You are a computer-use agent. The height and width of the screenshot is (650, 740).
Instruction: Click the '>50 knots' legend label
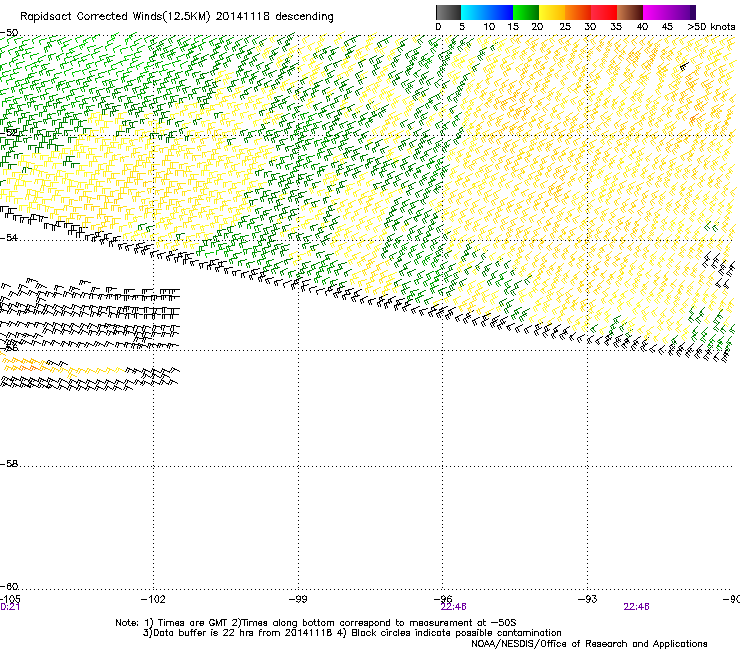(x=711, y=27)
